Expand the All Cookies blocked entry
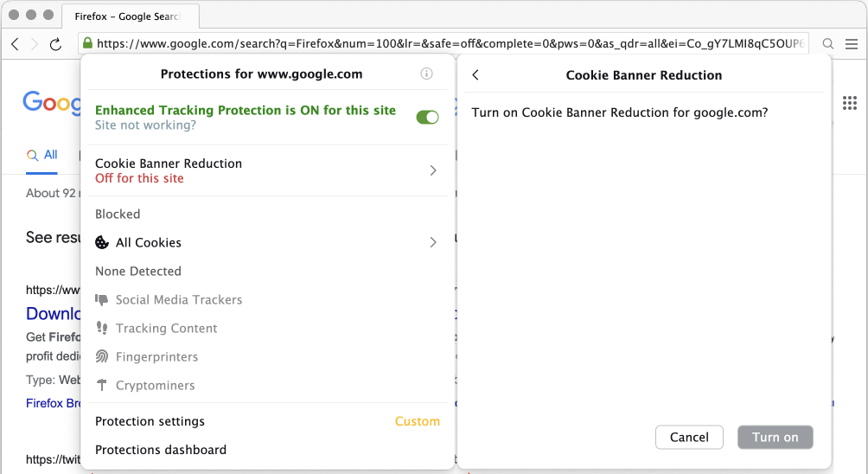 point(268,242)
